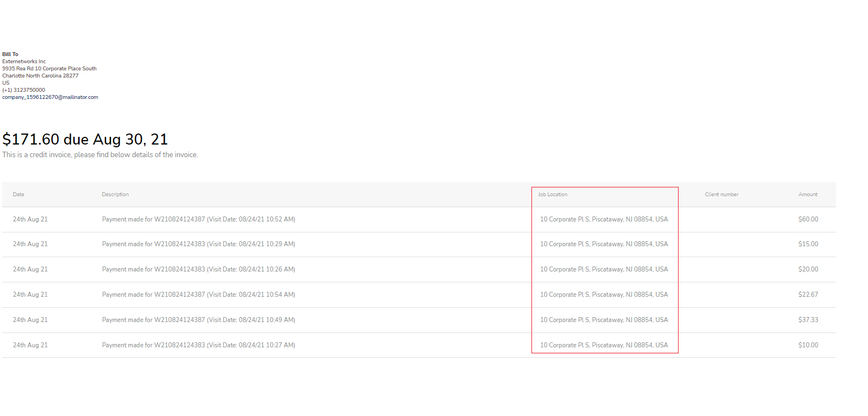This screenshot has height=416, width=868.
Task: Click the $10.00 amount
Action: [x=808, y=345]
